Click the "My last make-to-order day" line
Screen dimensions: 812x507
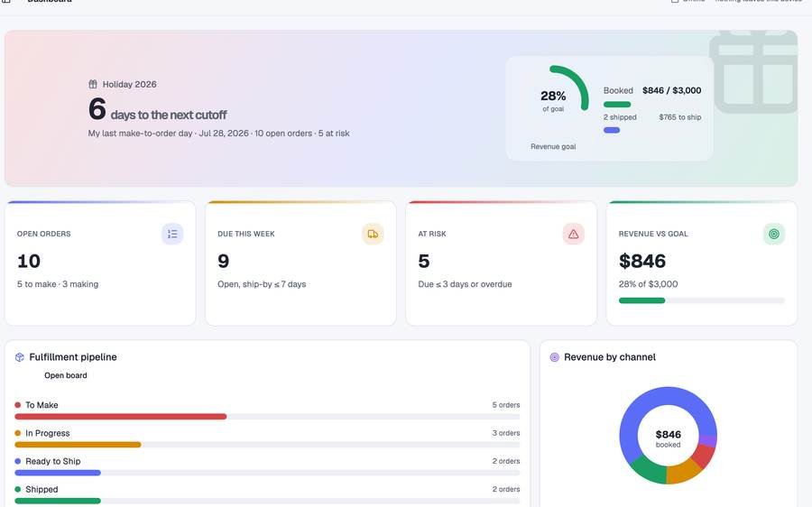point(218,134)
